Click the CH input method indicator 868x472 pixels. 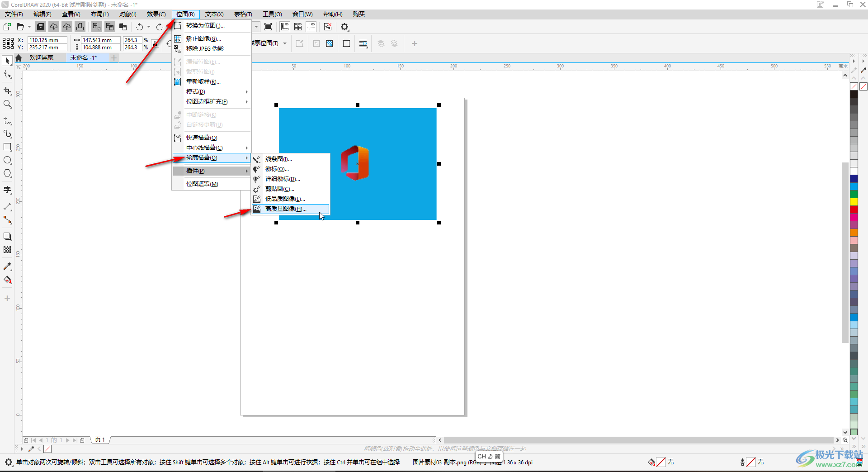pos(489,456)
